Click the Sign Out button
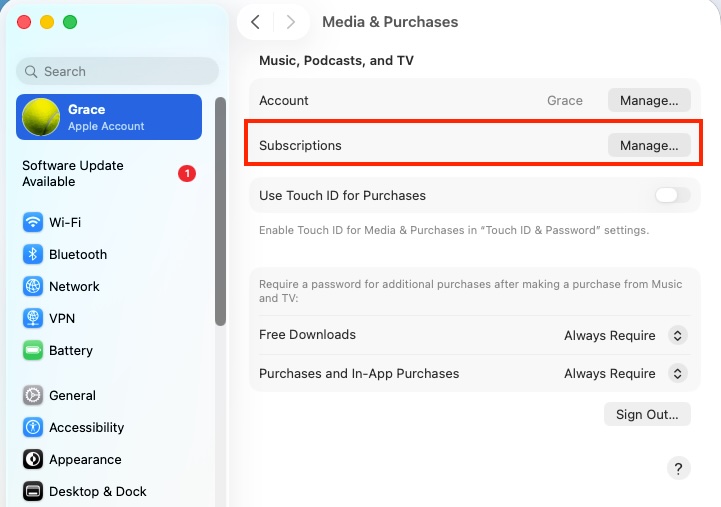This screenshot has width=721, height=507. (x=647, y=414)
